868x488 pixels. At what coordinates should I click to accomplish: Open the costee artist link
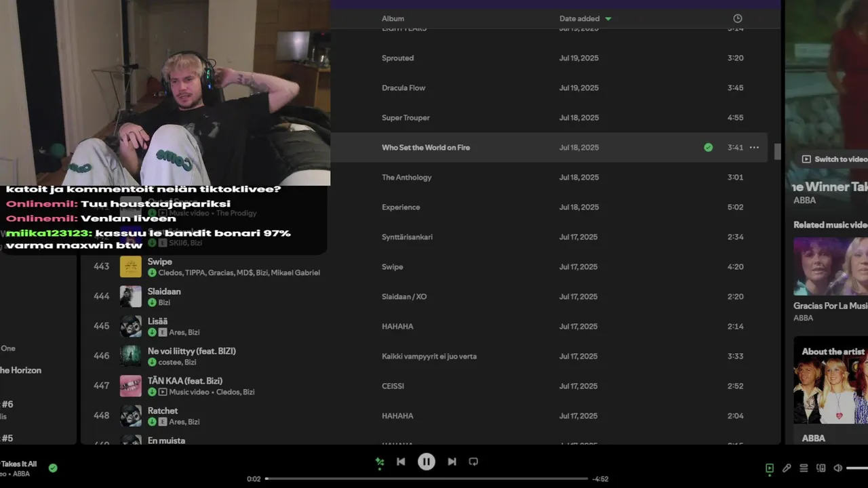click(x=169, y=362)
